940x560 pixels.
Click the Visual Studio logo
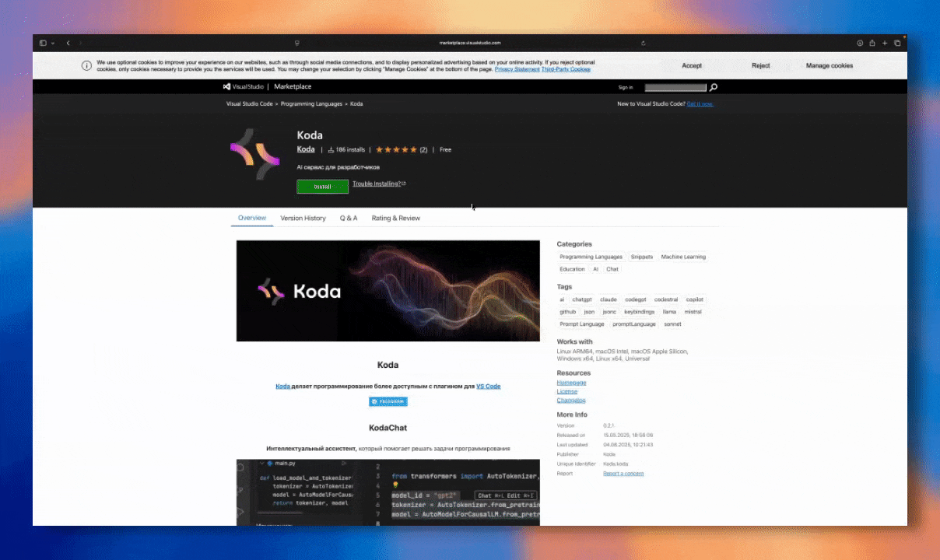pos(244,87)
